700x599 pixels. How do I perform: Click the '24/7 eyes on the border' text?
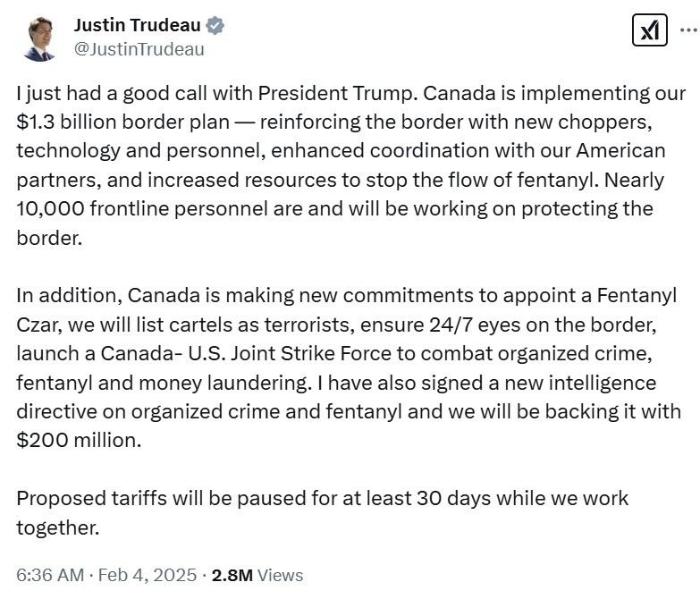[x=543, y=325]
